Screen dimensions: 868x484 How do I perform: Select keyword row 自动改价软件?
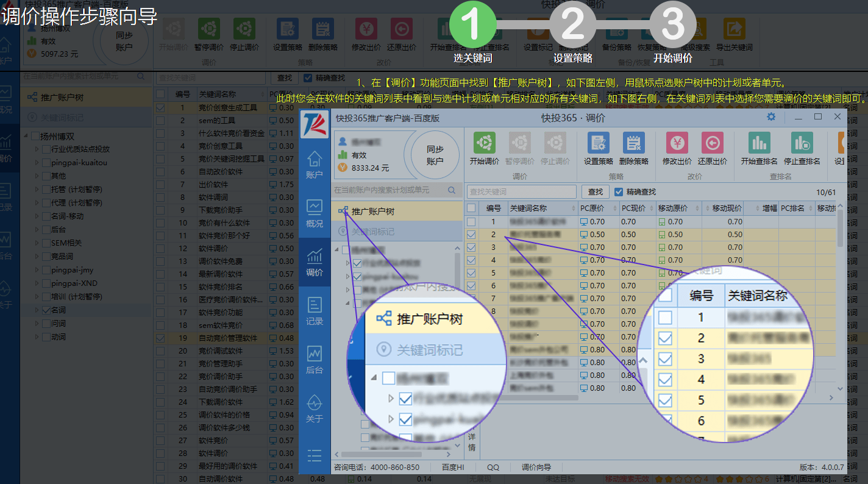click(221, 171)
